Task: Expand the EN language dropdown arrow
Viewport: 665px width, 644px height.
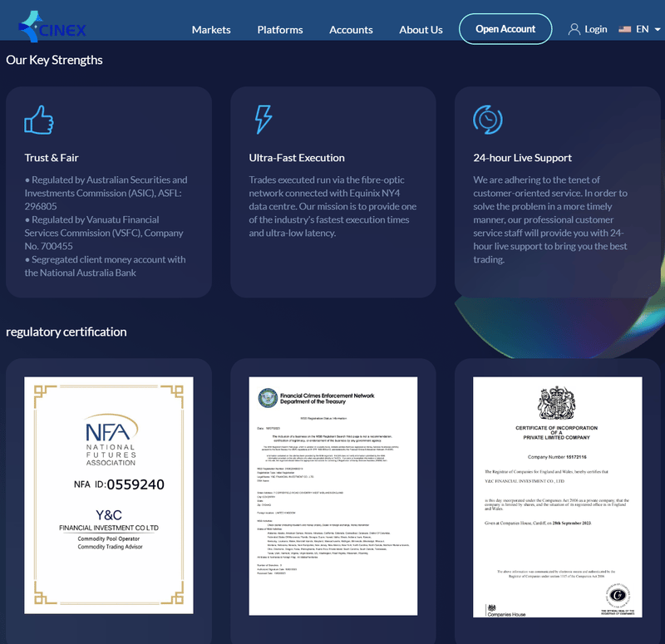Action: click(657, 29)
